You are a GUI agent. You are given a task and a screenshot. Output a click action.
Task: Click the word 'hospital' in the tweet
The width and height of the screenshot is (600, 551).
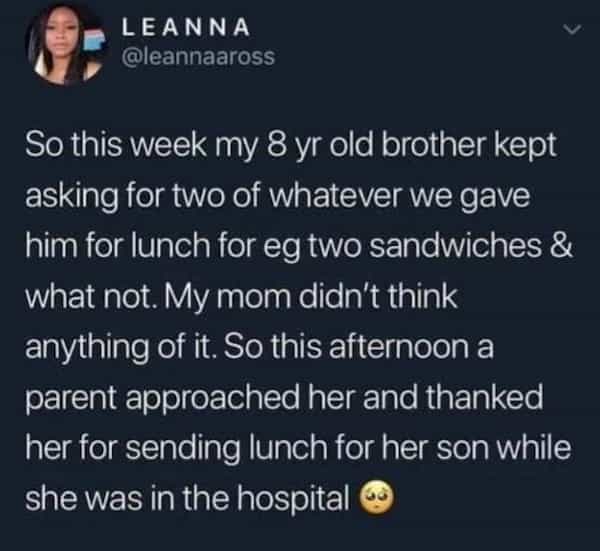(302, 497)
